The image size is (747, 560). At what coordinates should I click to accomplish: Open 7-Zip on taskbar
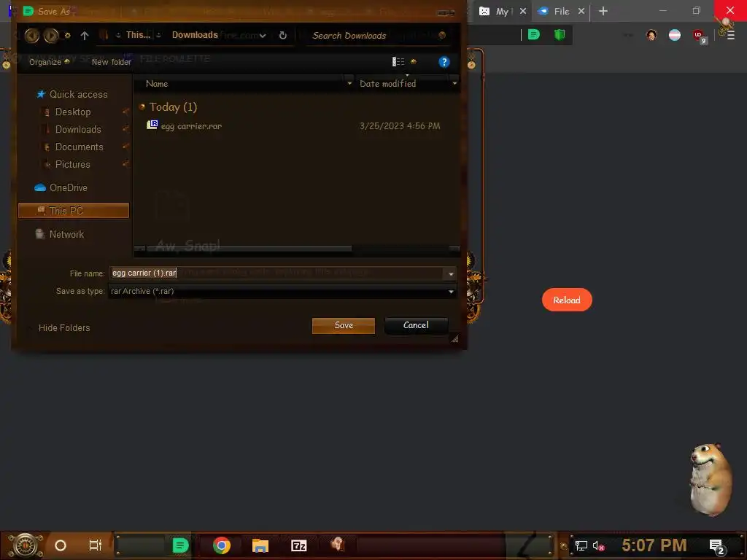click(x=298, y=545)
